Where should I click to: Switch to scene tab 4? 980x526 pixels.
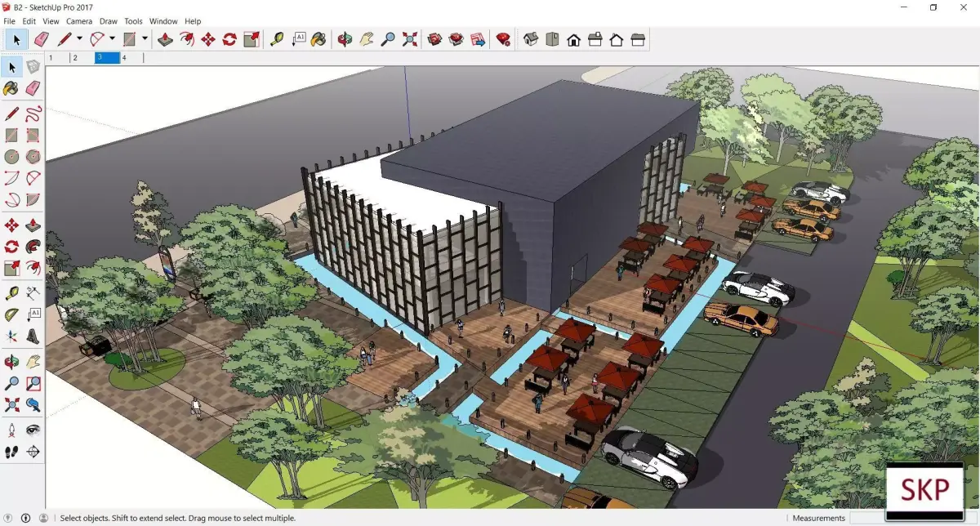[131, 58]
